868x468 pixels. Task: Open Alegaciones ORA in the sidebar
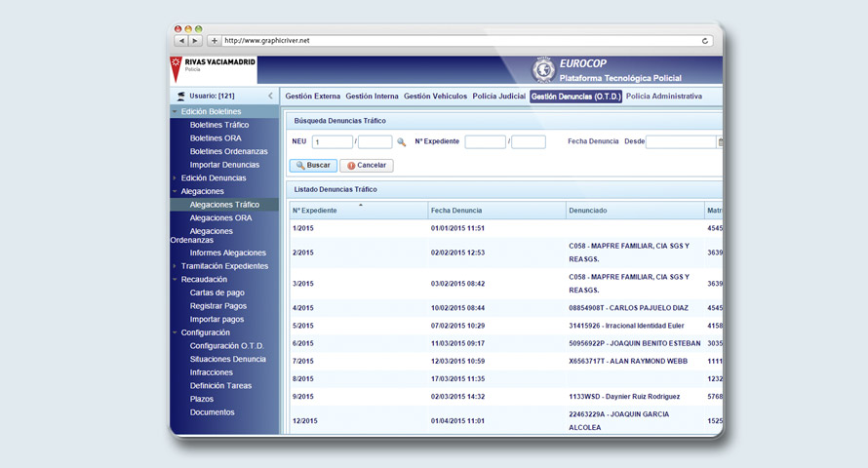(x=220, y=218)
